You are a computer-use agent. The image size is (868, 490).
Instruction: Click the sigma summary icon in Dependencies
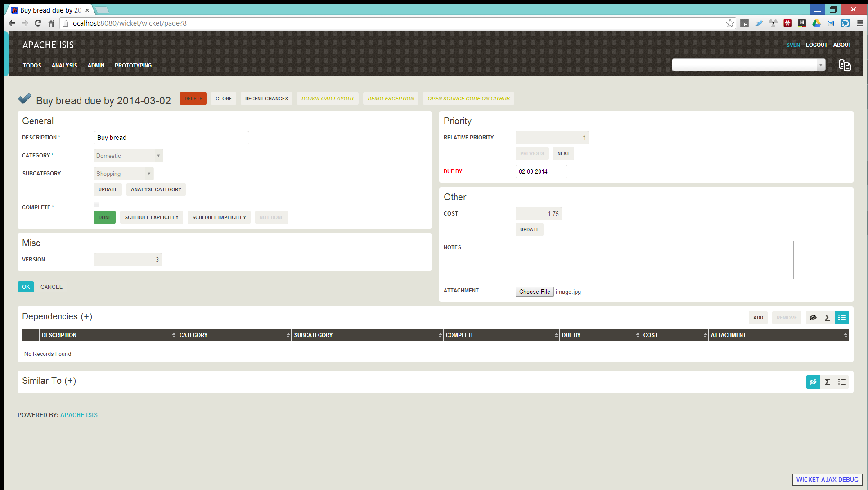827,318
